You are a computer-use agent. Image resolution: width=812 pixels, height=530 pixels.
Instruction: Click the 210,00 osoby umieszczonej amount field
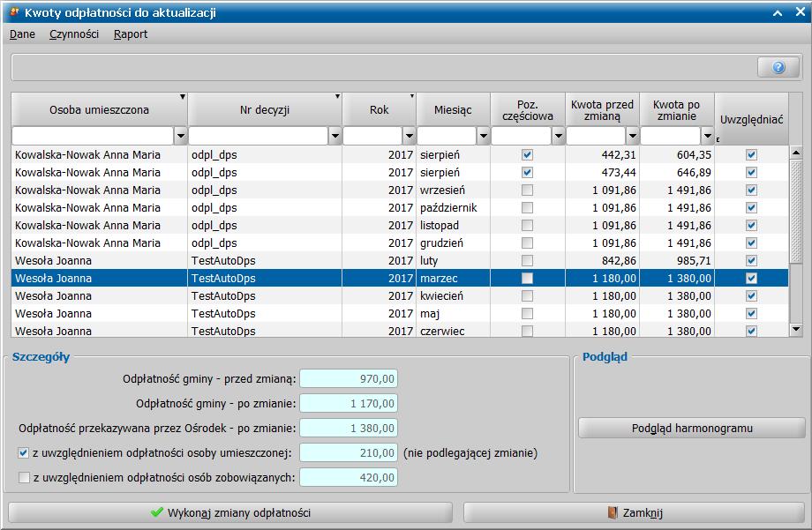pos(349,453)
